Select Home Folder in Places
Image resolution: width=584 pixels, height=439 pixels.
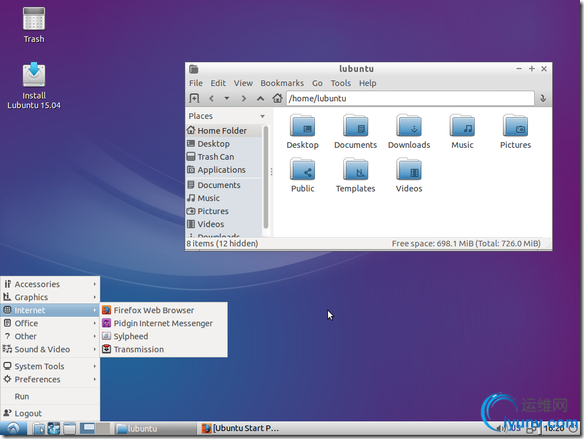(x=224, y=131)
